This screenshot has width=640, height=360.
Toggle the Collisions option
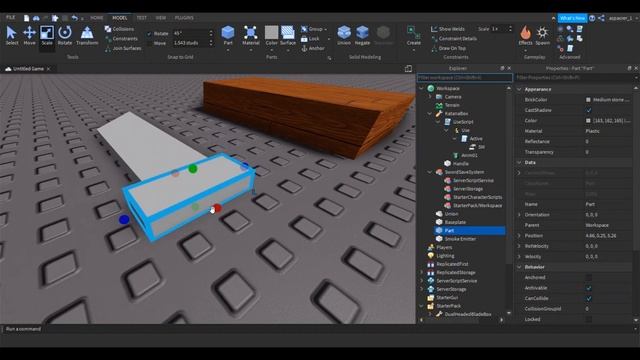click(x=119, y=29)
